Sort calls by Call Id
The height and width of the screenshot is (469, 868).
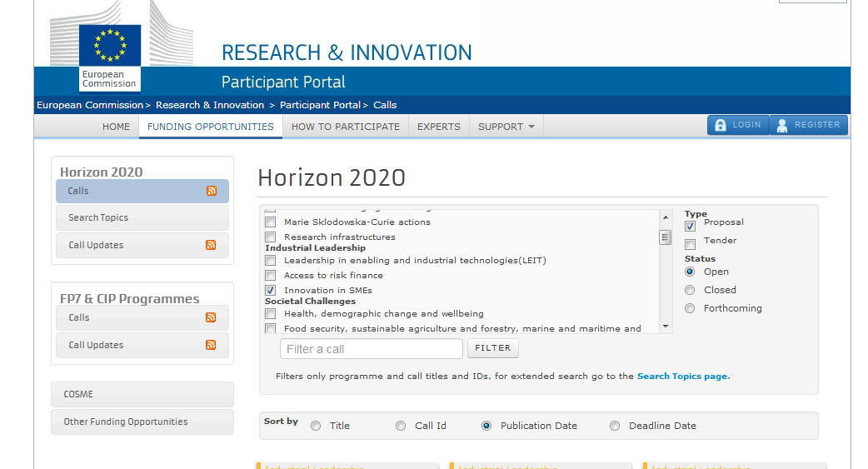coord(401,426)
